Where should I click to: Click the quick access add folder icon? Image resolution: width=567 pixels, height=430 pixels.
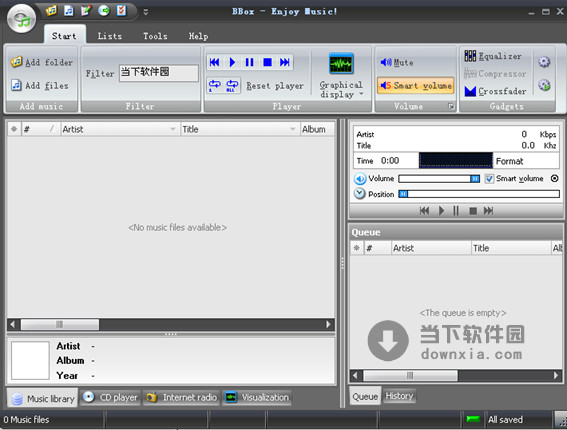(x=51, y=10)
